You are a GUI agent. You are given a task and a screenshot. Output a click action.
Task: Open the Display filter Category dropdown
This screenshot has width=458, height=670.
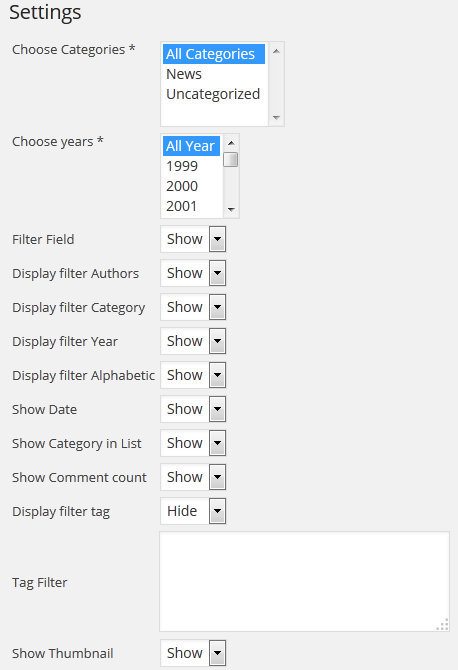coord(193,307)
